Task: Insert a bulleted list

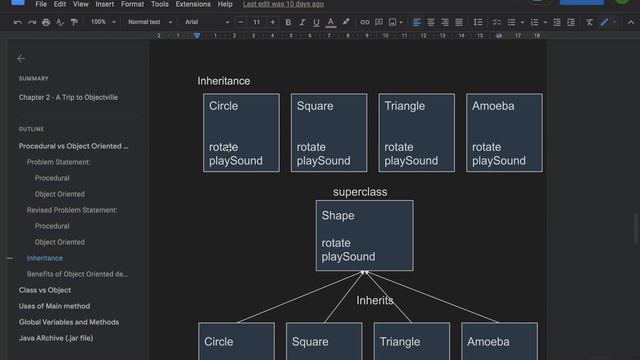Action: (511, 22)
